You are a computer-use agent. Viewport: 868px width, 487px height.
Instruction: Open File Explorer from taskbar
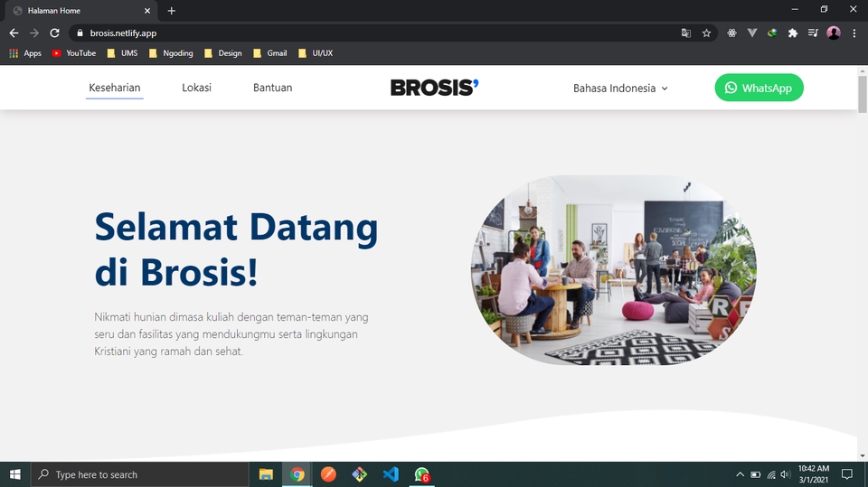point(266,474)
